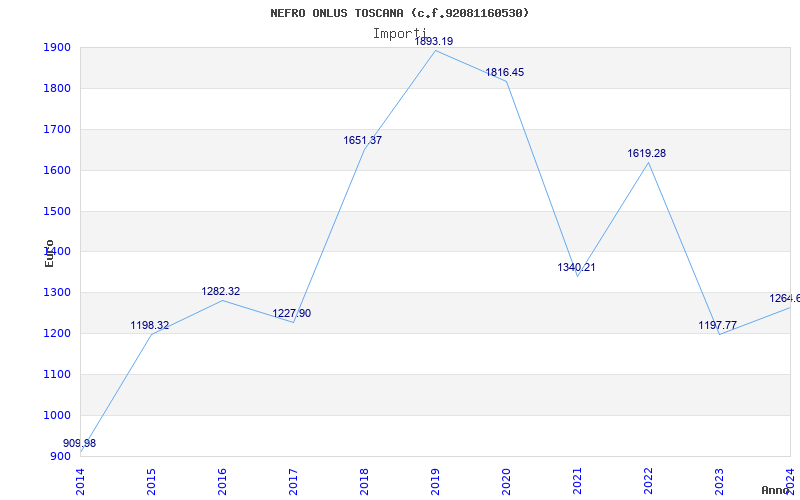Click the partly cut-off 2024 data label
This screenshot has width=800, height=500.
[x=785, y=298]
